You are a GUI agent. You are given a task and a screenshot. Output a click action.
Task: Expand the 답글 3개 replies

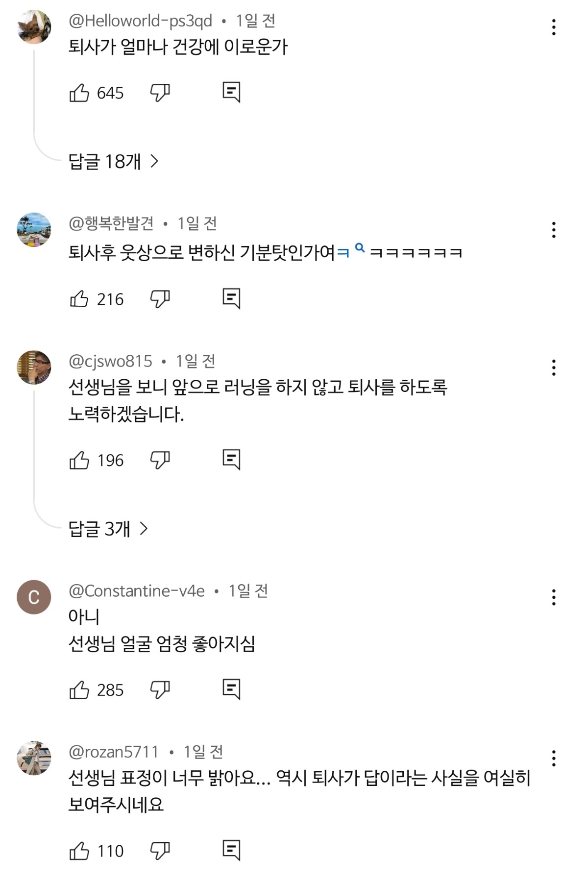(108, 529)
